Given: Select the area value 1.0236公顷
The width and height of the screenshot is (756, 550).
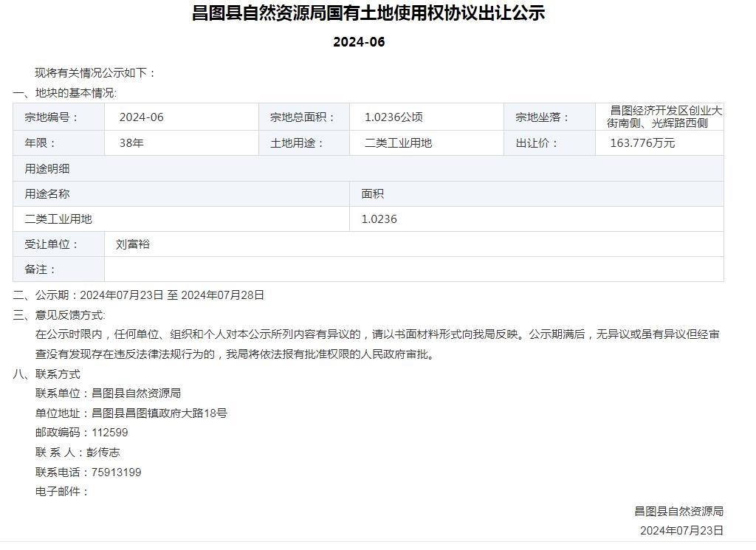Looking at the screenshot, I should point(394,117).
